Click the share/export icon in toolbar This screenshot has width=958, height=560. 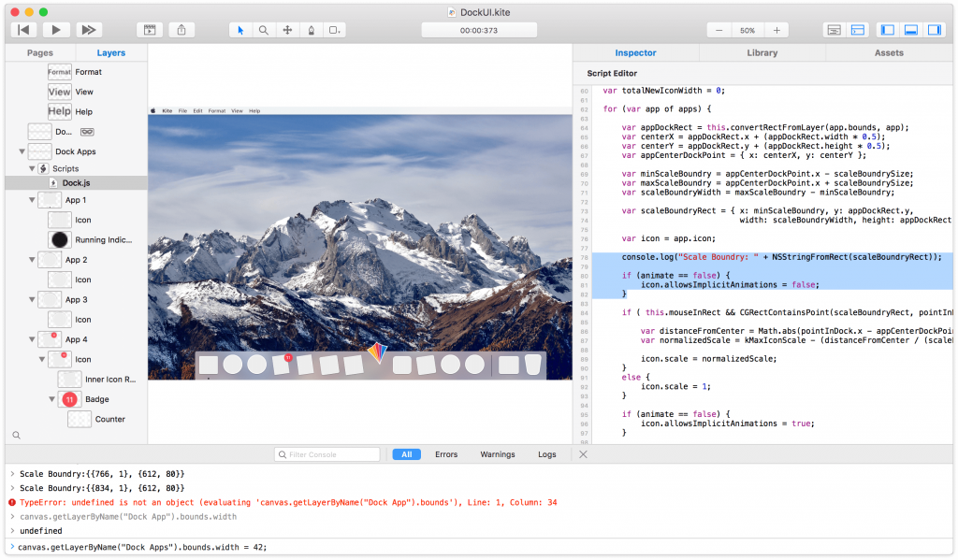[x=181, y=30]
